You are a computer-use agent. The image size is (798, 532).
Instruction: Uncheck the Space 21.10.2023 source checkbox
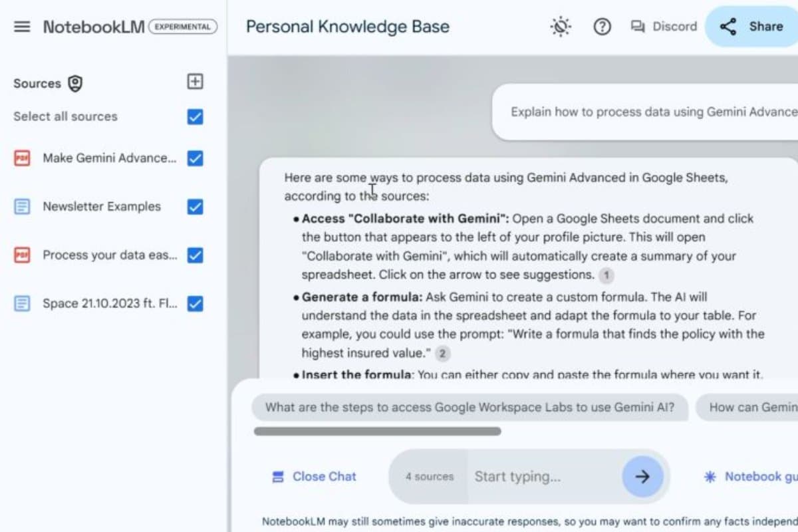(195, 304)
